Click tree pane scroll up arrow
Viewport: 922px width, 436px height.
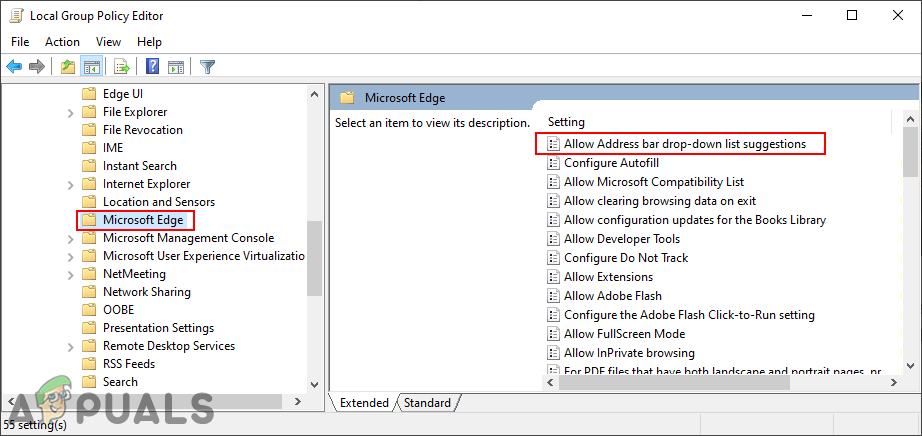click(x=315, y=94)
